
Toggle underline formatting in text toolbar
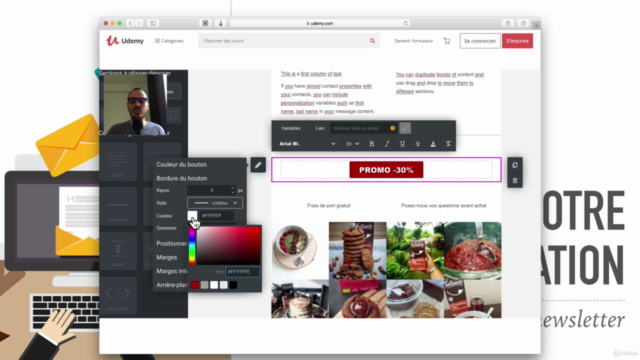pos(402,144)
